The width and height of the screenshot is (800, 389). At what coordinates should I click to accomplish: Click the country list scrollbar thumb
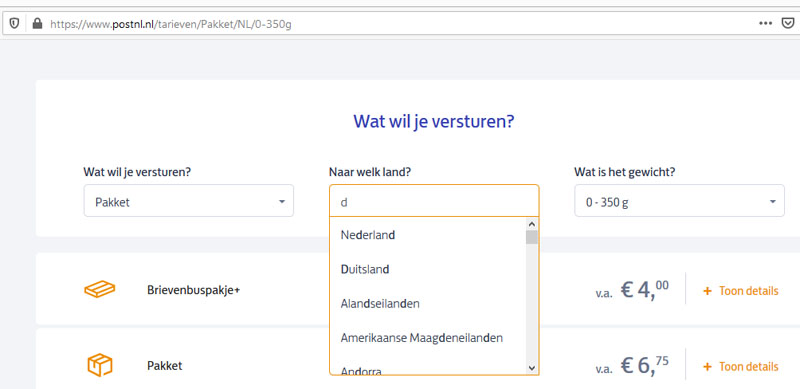click(x=532, y=237)
